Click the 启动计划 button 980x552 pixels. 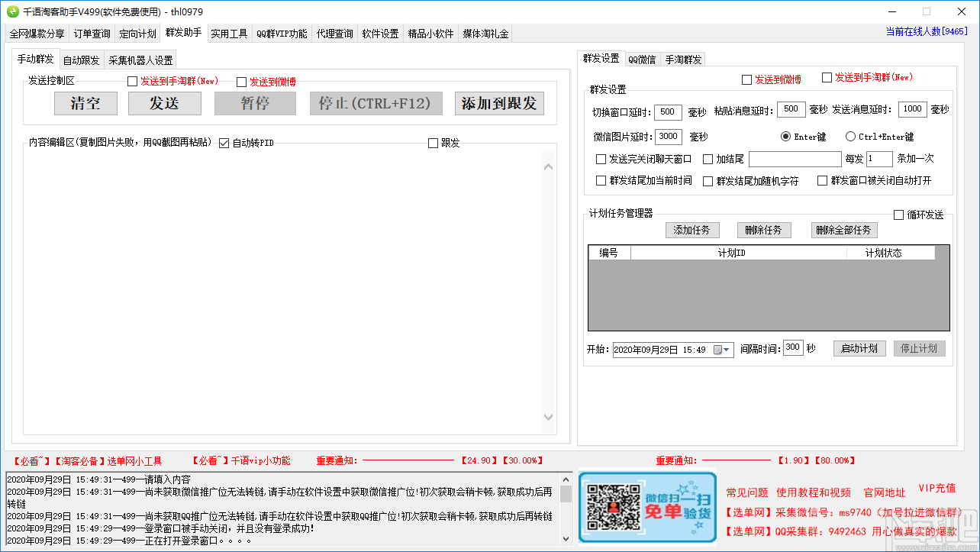tap(859, 349)
